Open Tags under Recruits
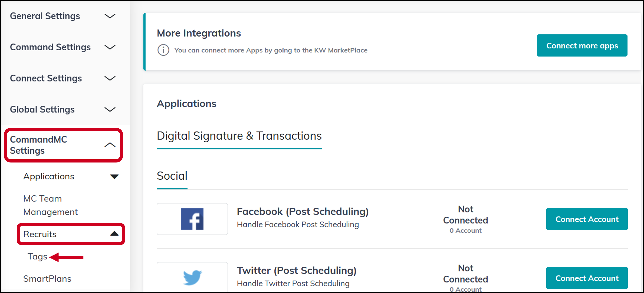 pos(37,256)
